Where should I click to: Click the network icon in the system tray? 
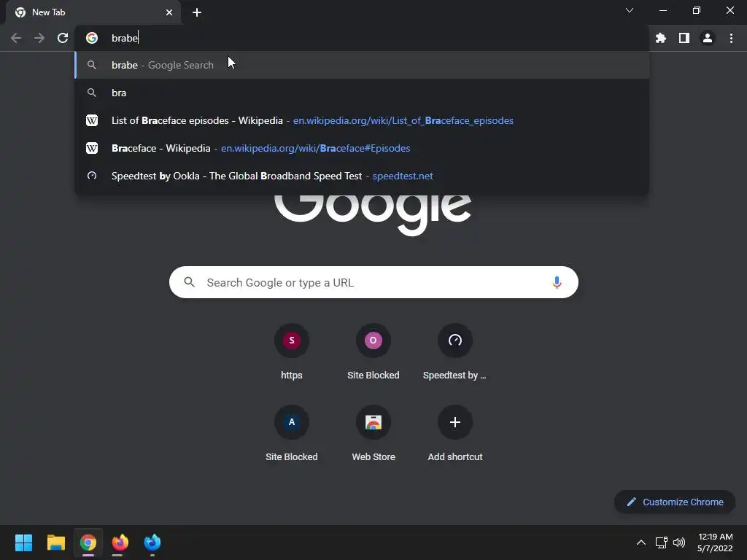pyautogui.click(x=661, y=542)
